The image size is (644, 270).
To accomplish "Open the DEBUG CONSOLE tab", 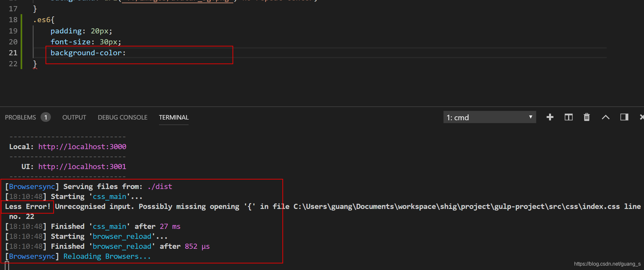I will (123, 117).
